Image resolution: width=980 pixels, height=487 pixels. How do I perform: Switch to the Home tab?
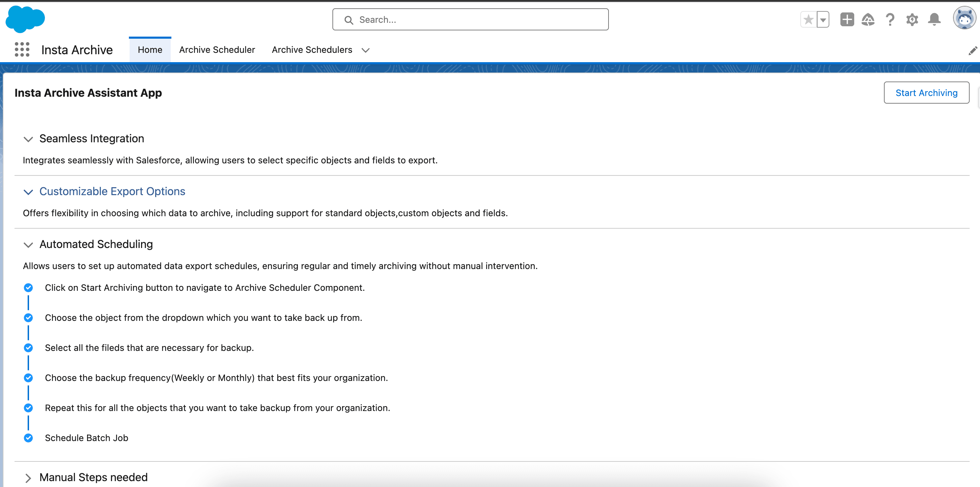click(150, 50)
